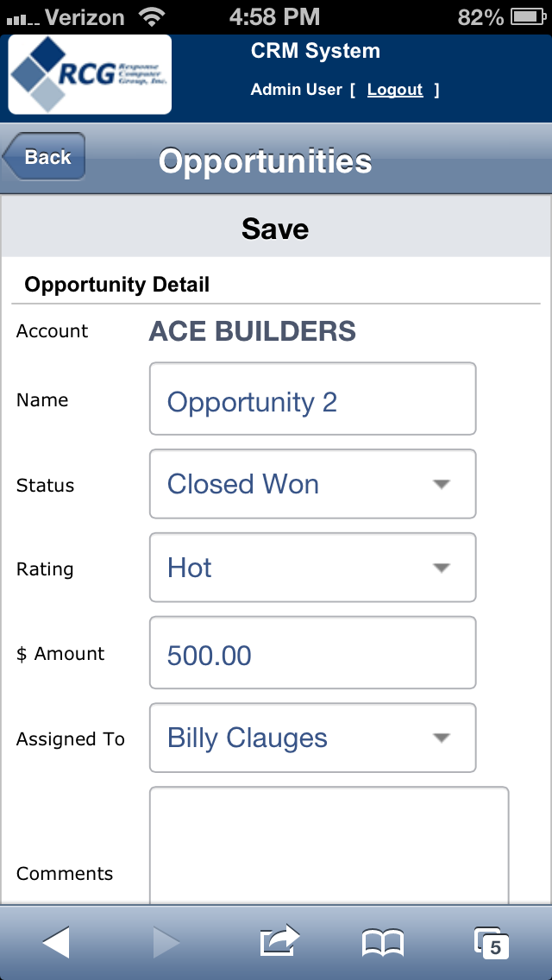
Task: Focus the $ Amount field
Action: pyautogui.click(x=312, y=653)
